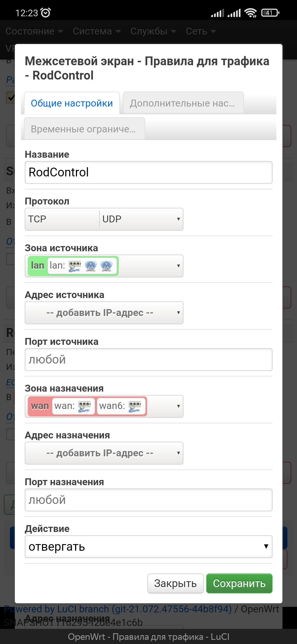Open the Система menu in background
297x644 pixels.
pyautogui.click(x=97, y=31)
